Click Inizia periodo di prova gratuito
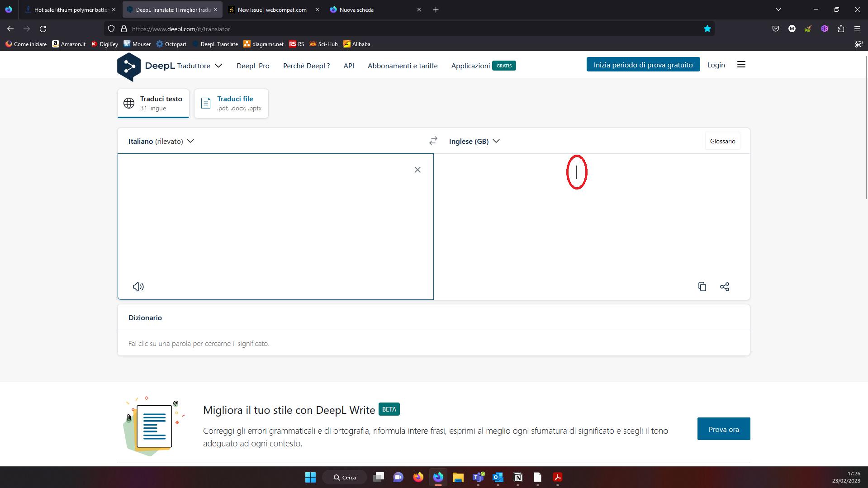Image resolution: width=868 pixels, height=488 pixels. coord(643,64)
